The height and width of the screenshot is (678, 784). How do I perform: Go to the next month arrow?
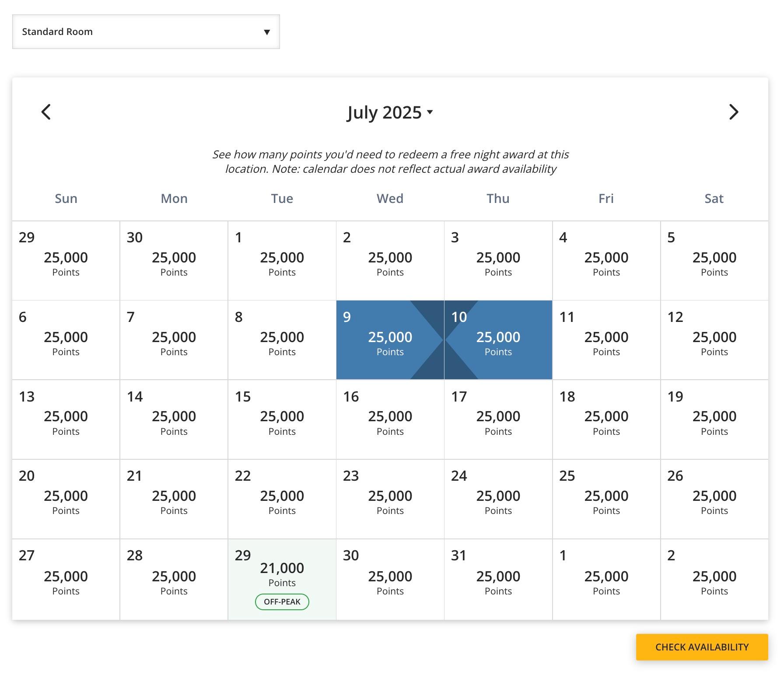734,112
